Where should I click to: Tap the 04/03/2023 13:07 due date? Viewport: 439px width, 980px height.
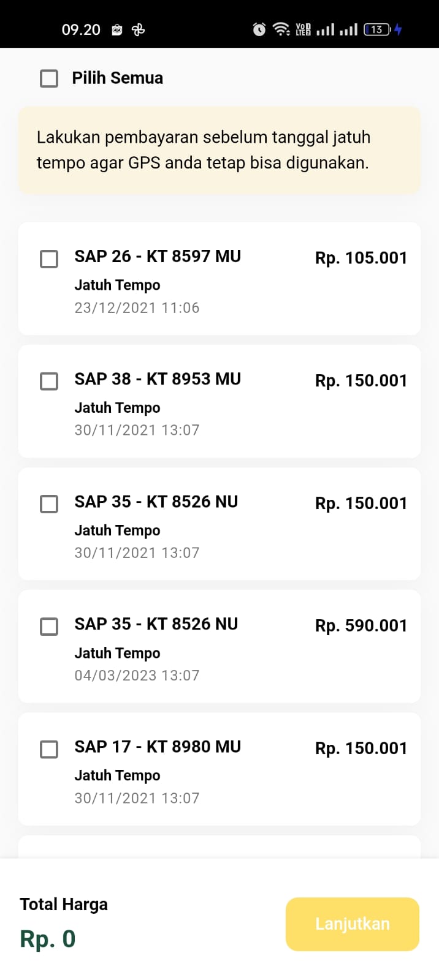[x=137, y=676]
